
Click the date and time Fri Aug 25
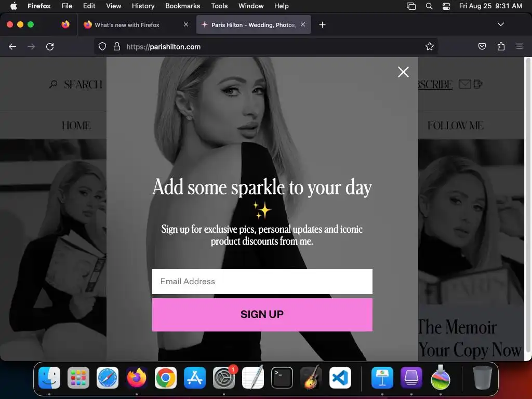coord(490,6)
